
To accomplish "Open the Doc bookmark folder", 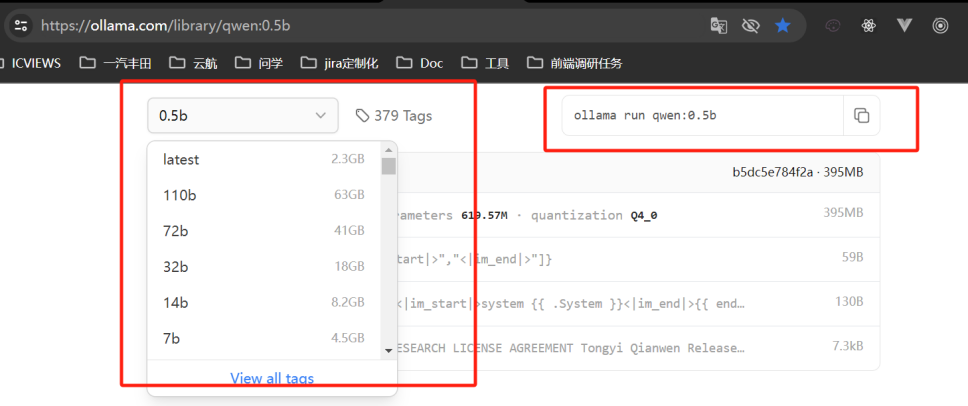I will point(420,62).
